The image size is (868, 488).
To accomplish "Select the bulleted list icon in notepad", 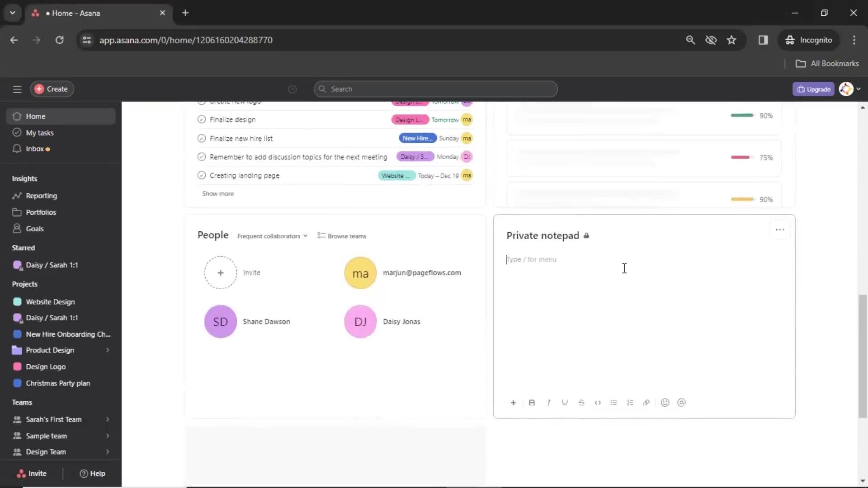I will [614, 403].
